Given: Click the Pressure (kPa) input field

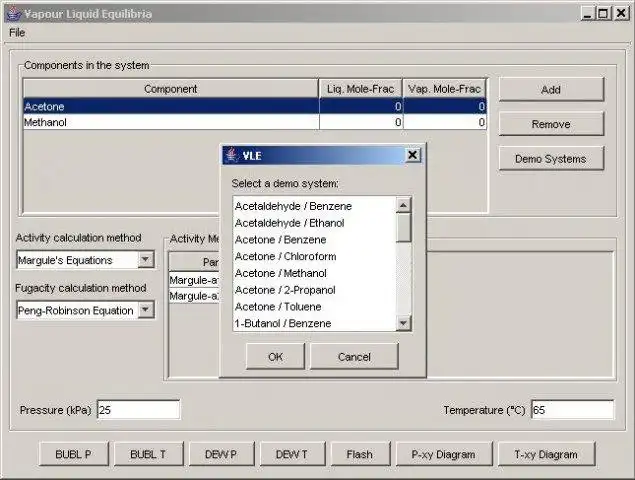Looking at the screenshot, I should (139, 410).
